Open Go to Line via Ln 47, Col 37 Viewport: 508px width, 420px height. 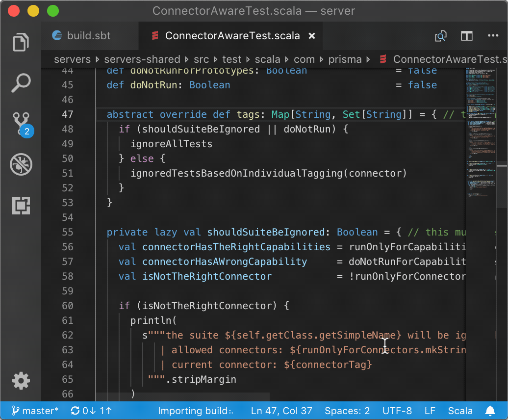coord(281,411)
